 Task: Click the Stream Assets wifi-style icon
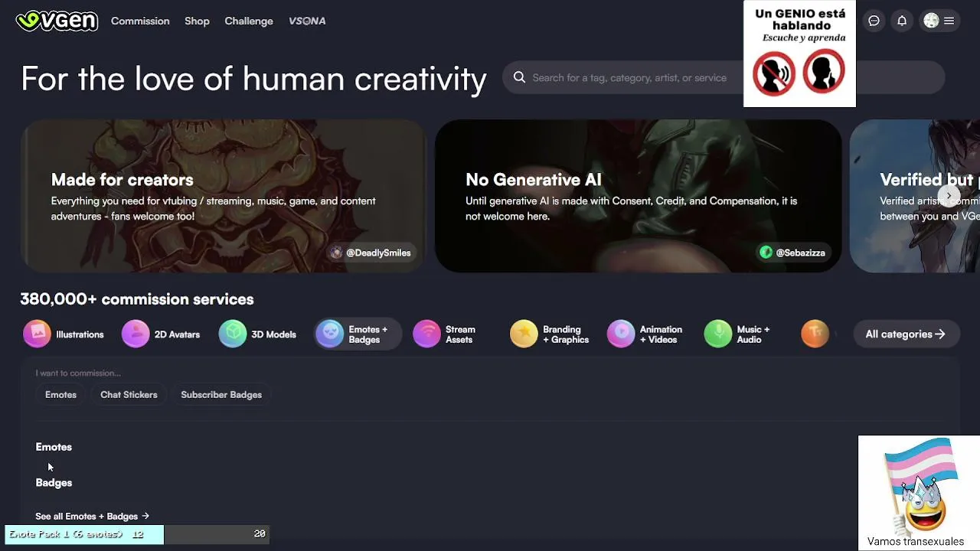tap(427, 334)
